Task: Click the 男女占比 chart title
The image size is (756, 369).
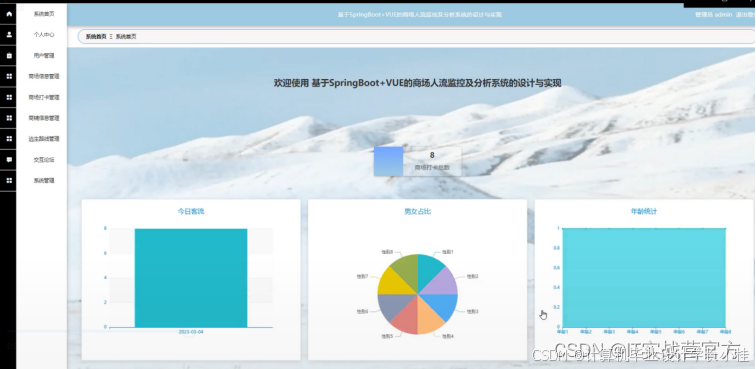Action: (x=417, y=211)
